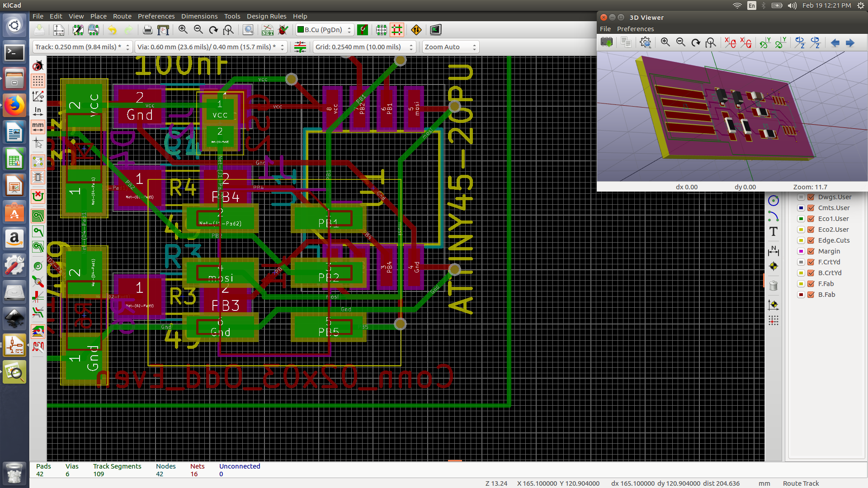Click Eco2.User layer color swatch

click(x=801, y=230)
